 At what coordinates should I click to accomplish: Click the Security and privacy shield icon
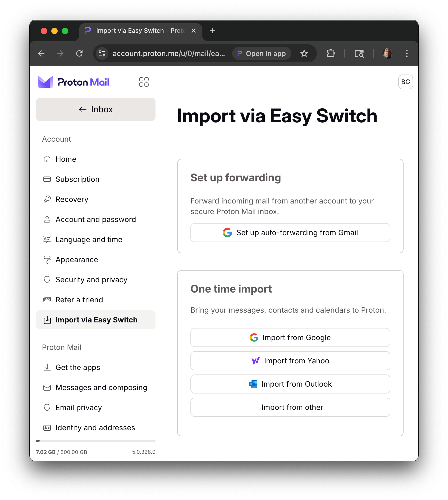coord(47,280)
